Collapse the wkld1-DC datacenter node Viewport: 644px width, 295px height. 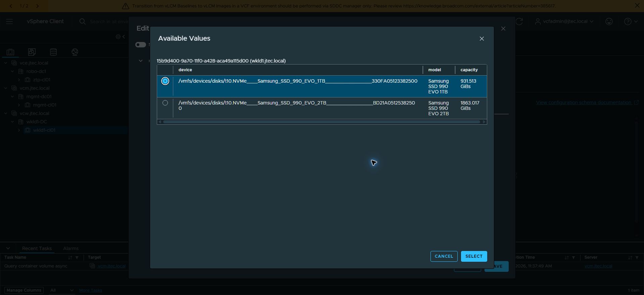[x=12, y=122]
